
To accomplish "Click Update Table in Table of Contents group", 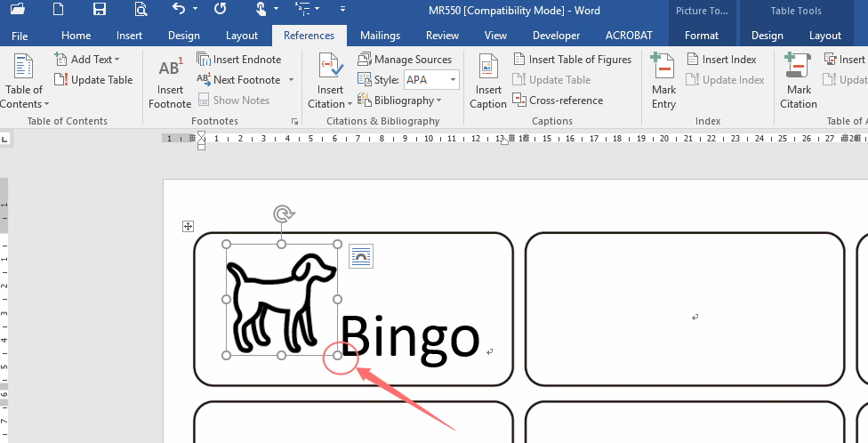I will pos(94,80).
